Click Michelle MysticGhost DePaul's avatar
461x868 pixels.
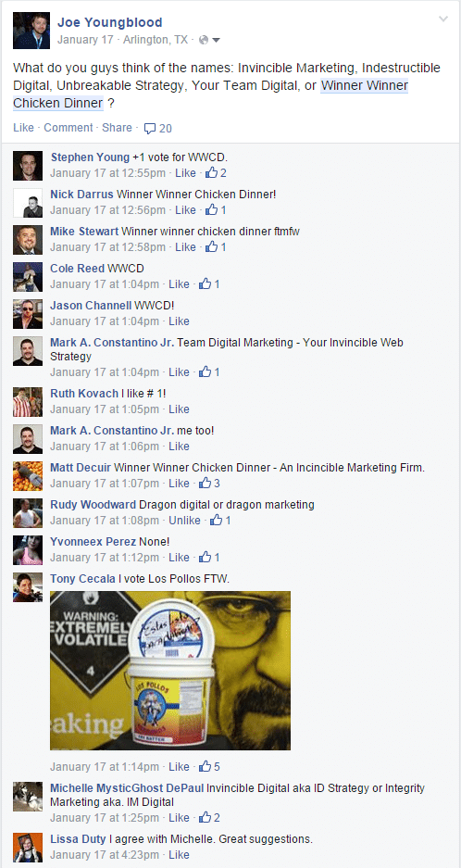click(x=28, y=797)
